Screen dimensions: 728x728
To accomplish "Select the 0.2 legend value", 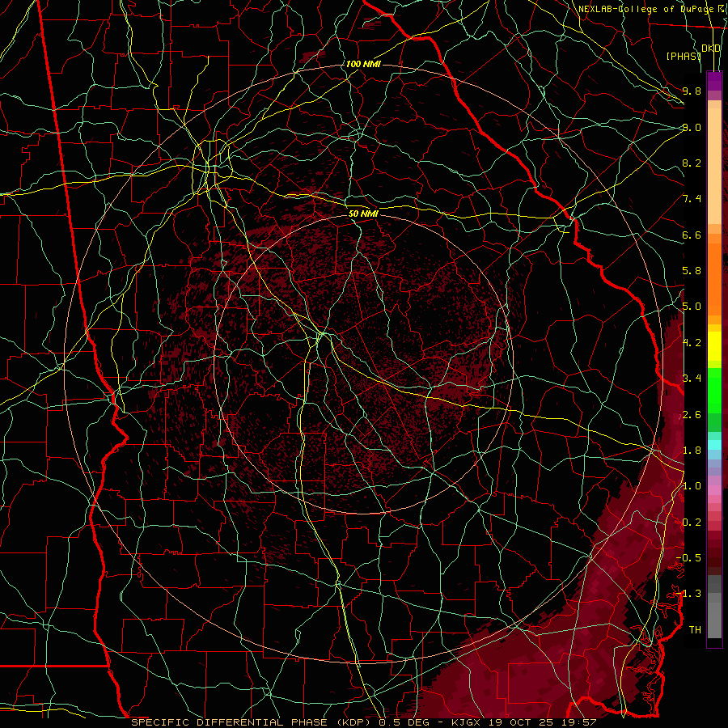I will click(692, 523).
